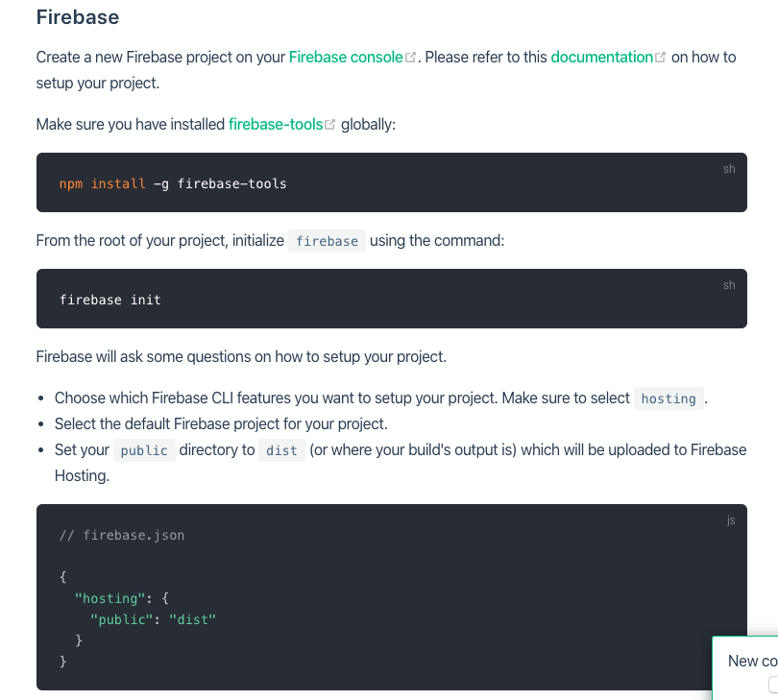This screenshot has height=700, width=778.
Task: Open the firebase-tools link
Action: pyautogui.click(x=276, y=124)
